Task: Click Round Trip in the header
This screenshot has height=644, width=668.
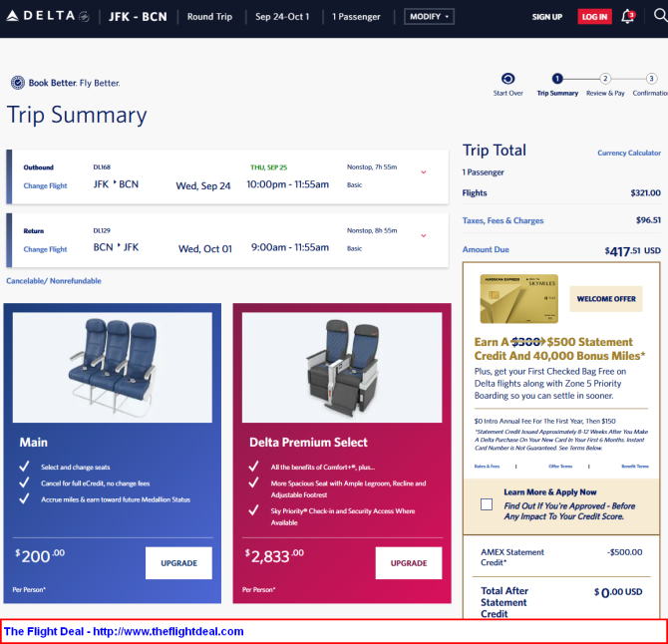Action: point(209,17)
